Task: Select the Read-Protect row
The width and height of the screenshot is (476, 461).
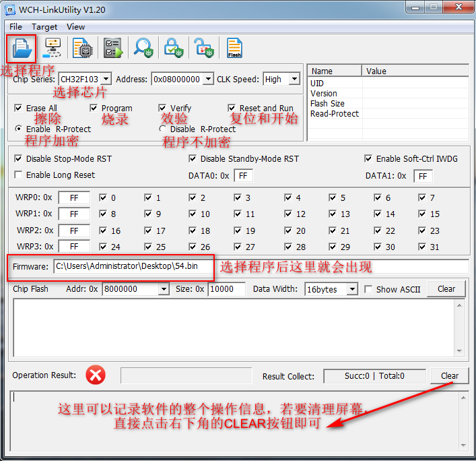Action: (388, 113)
